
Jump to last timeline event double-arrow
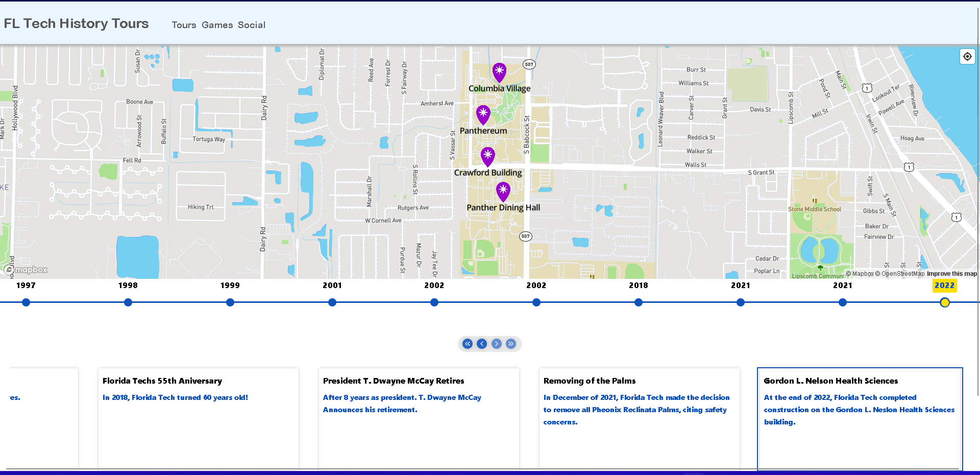511,344
